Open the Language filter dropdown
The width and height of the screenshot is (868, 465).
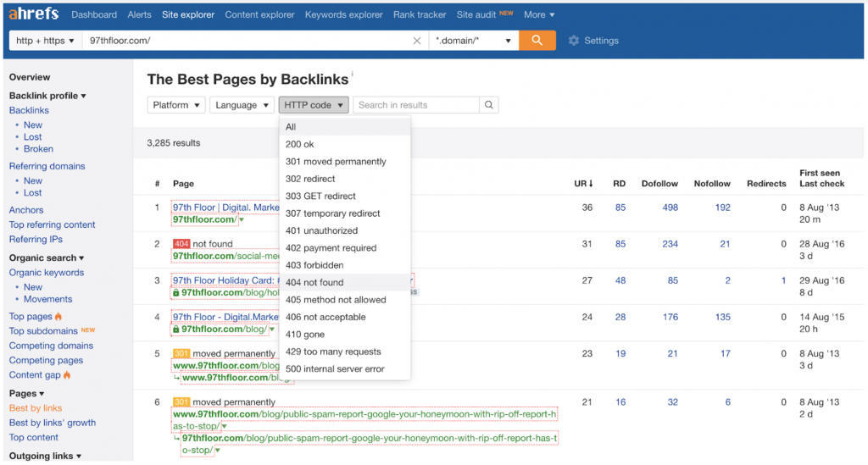coord(242,105)
